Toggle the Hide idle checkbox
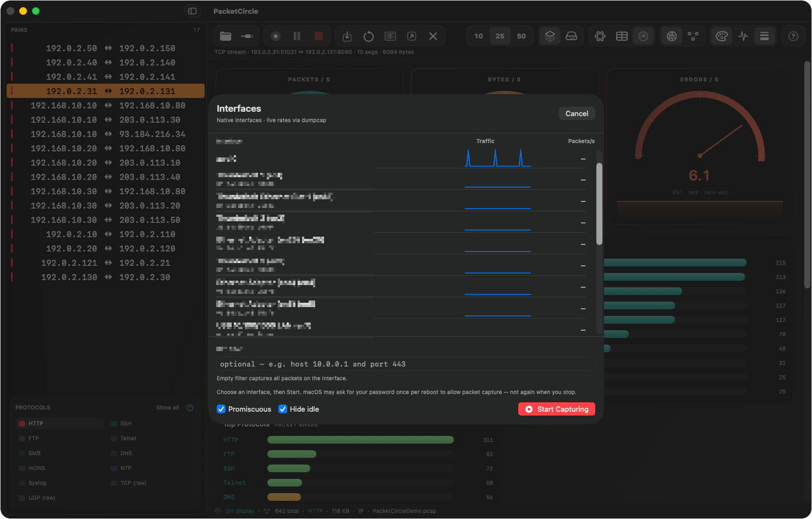 click(283, 409)
